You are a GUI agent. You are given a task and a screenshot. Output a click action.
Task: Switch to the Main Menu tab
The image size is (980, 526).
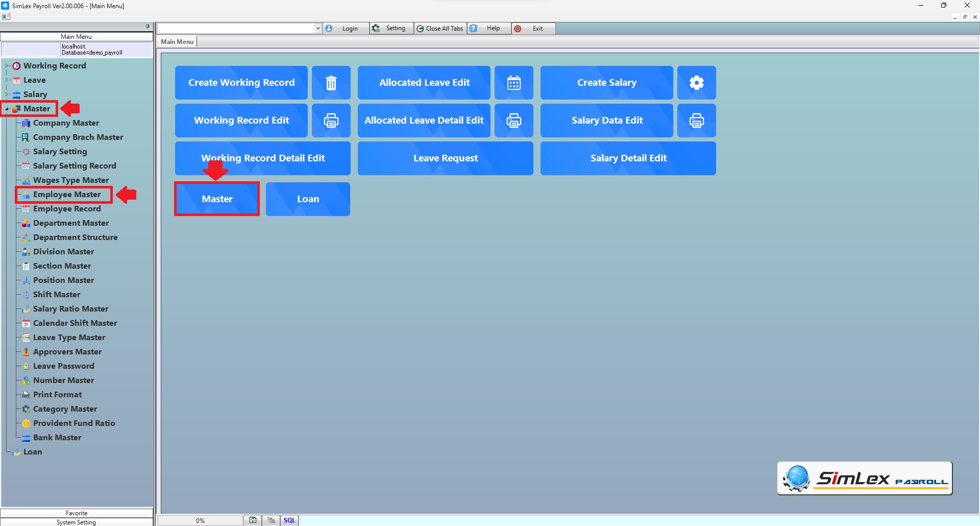(177, 42)
